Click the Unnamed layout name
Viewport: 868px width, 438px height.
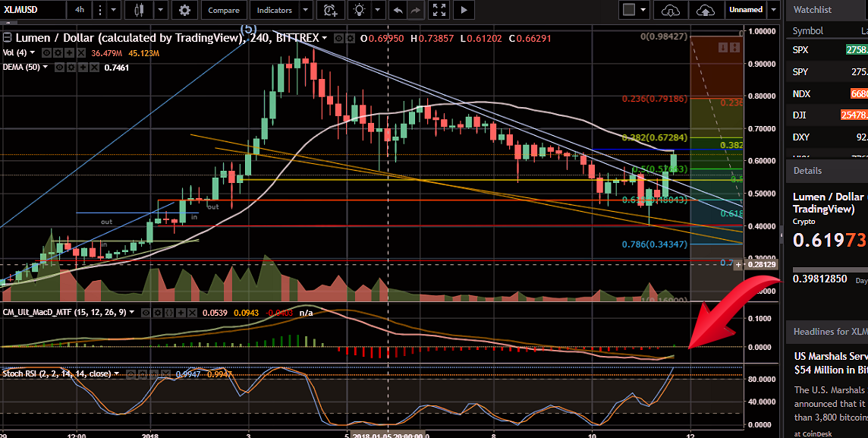(x=746, y=9)
